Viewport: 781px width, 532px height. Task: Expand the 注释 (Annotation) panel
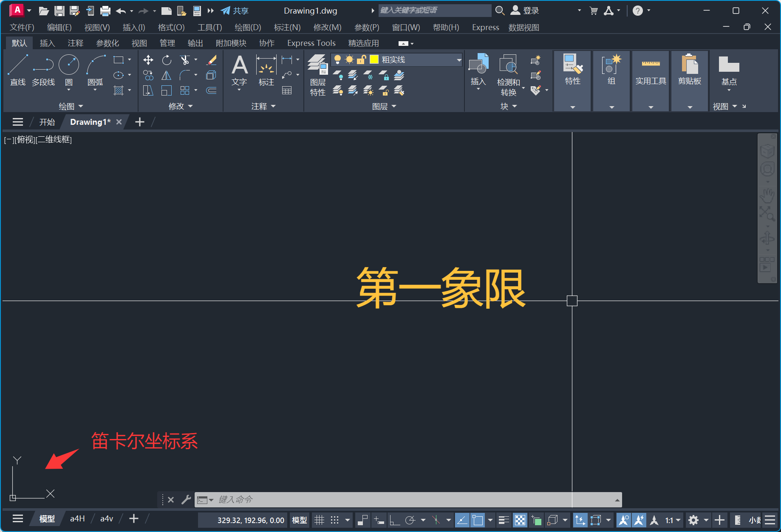[263, 106]
